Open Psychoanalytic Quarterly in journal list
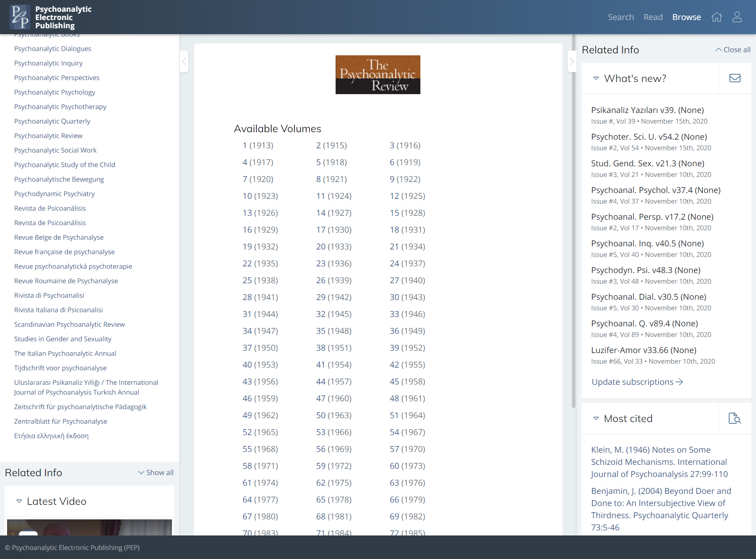Viewport: 756px width, 559px height. click(x=52, y=121)
